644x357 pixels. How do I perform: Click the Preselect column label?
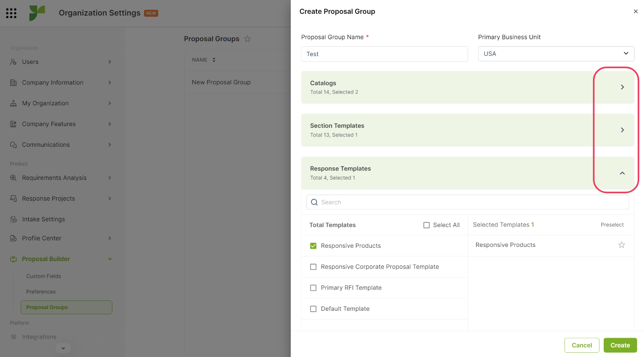click(612, 225)
